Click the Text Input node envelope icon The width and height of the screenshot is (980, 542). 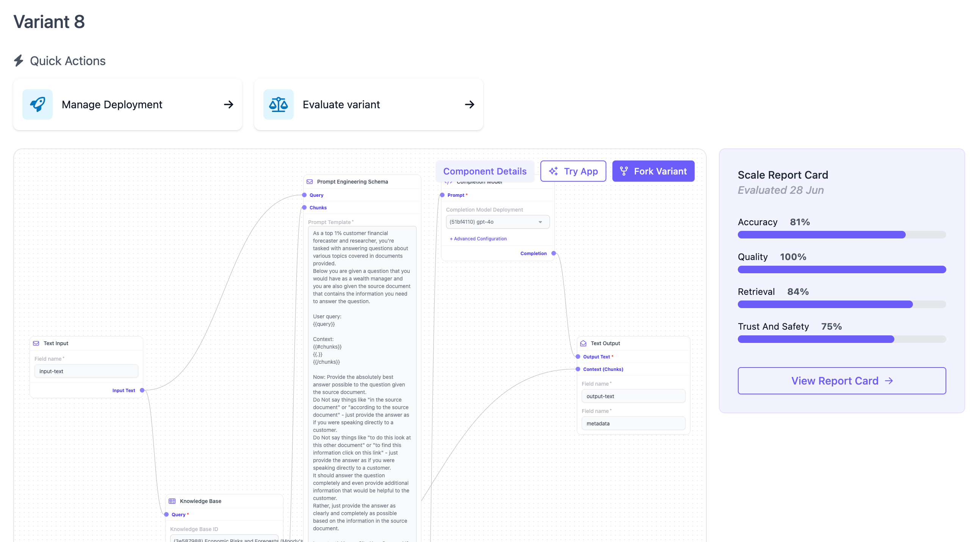click(x=36, y=343)
